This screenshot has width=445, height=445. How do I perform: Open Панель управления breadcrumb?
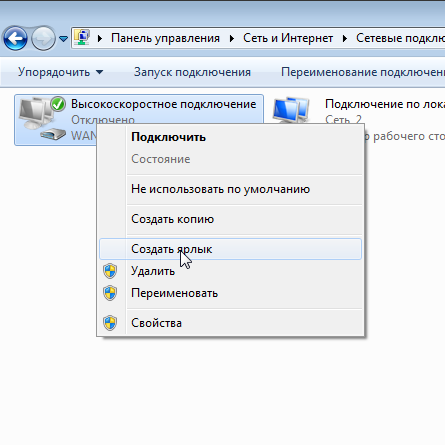[x=165, y=38]
